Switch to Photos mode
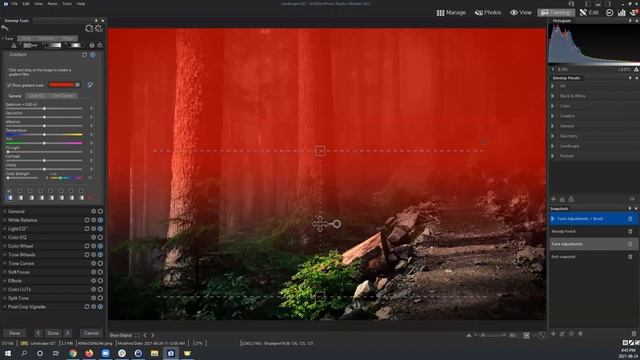The image size is (640, 360). (x=488, y=13)
